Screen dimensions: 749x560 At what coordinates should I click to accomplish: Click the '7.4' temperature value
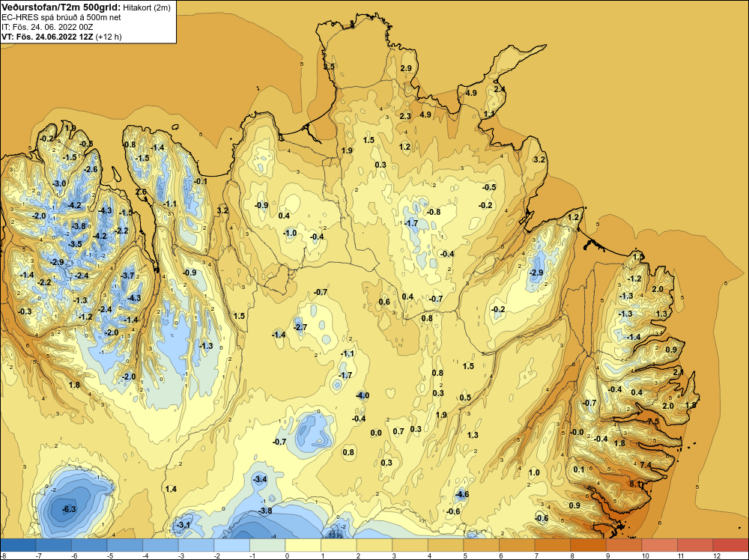[646, 465]
